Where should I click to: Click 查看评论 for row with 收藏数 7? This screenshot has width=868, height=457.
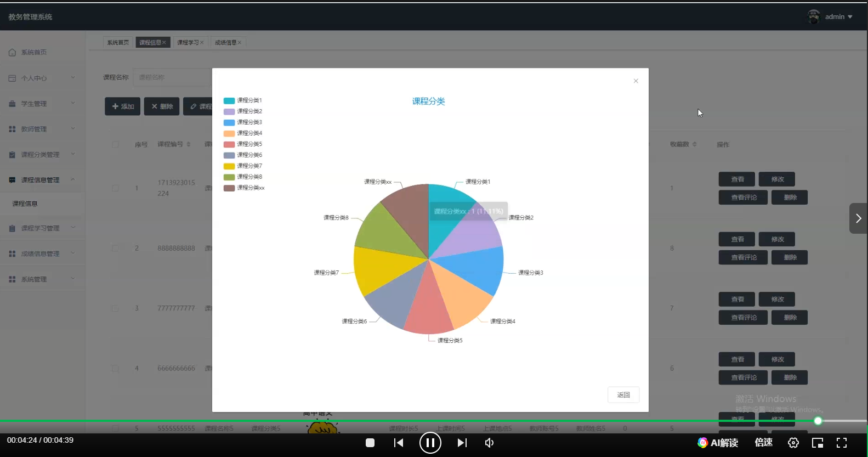[743, 318]
